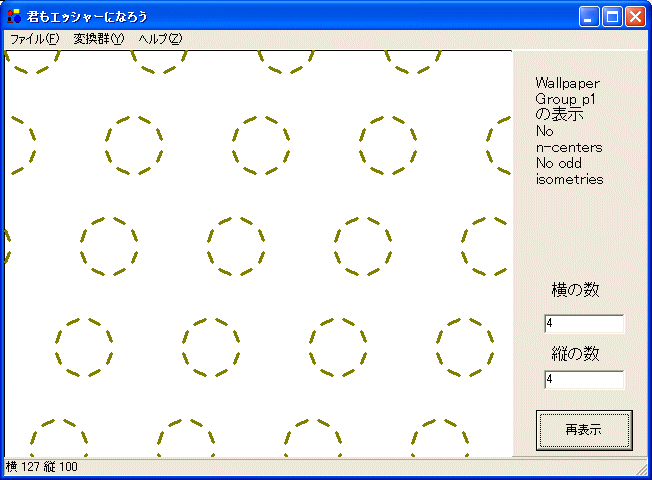Focus the 横の数 input field

[584, 324]
